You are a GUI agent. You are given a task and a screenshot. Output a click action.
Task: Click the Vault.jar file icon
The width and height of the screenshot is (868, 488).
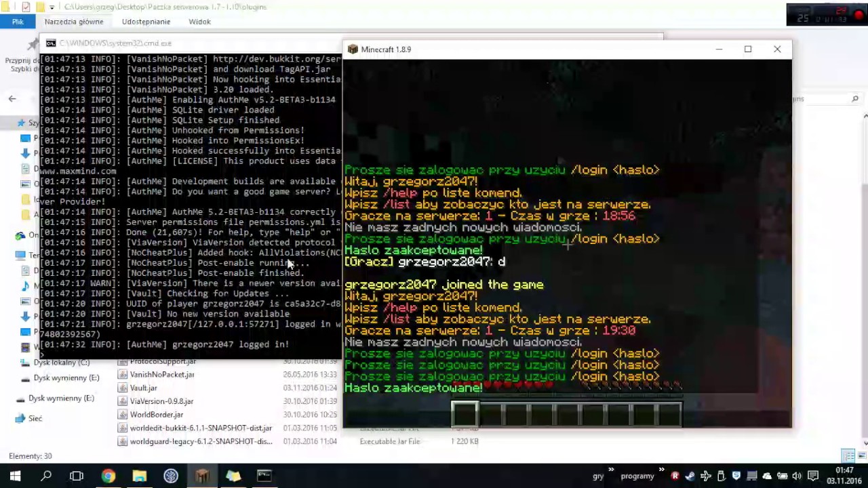123,388
